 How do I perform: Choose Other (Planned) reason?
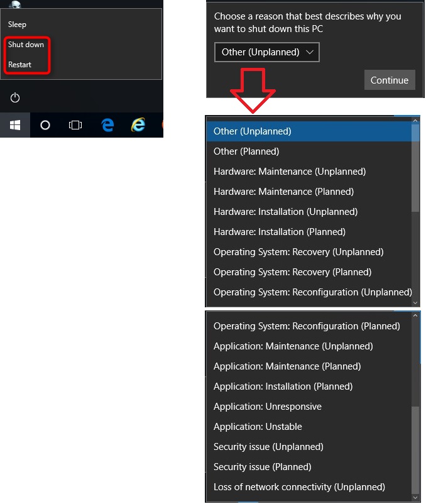tap(309, 151)
